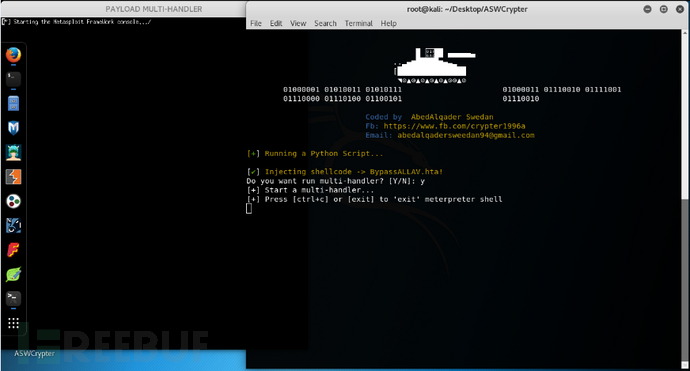Viewport: 690px width, 371px height.
Task: Show all applications grid icon
Action: pyautogui.click(x=13, y=323)
